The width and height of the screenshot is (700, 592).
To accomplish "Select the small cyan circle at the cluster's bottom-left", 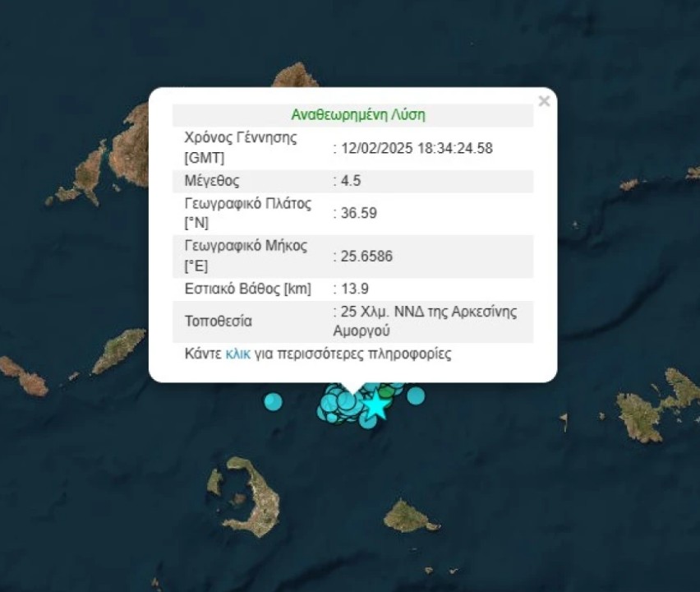I will (332, 418).
